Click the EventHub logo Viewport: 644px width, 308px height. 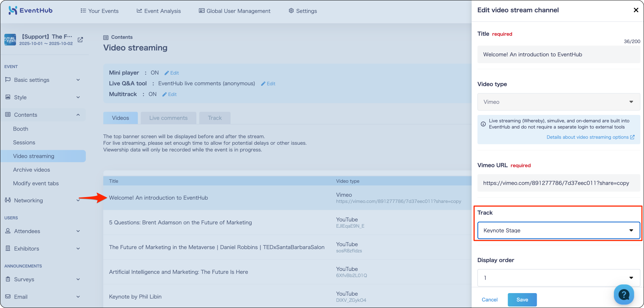31,11
